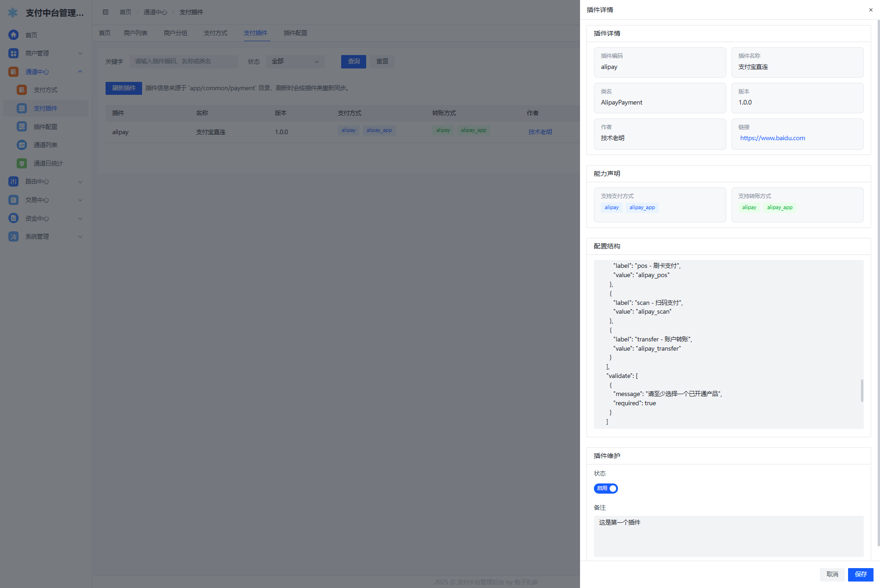Click the config structure scrollbar thumb
This screenshot has height=588, width=880.
861,390
